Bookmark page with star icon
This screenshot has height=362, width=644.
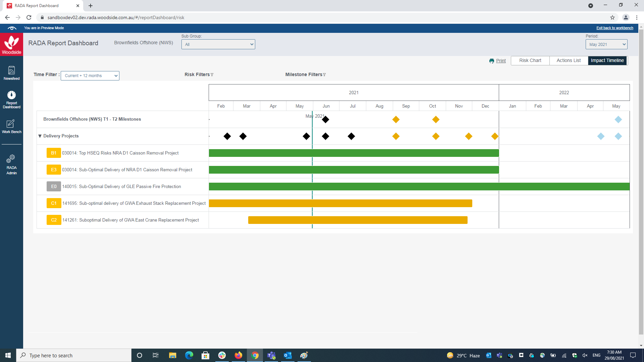(612, 17)
